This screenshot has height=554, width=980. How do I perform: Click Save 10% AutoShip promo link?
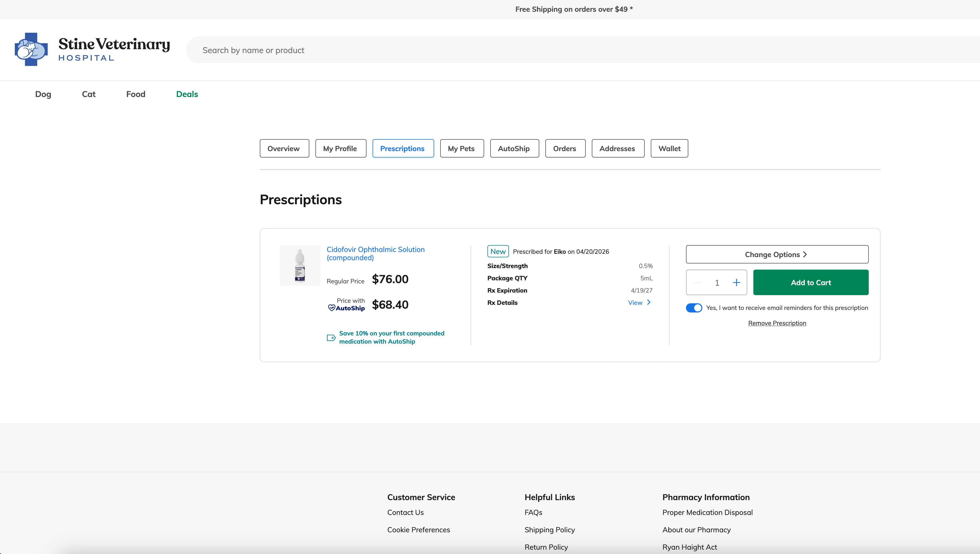[391, 337]
